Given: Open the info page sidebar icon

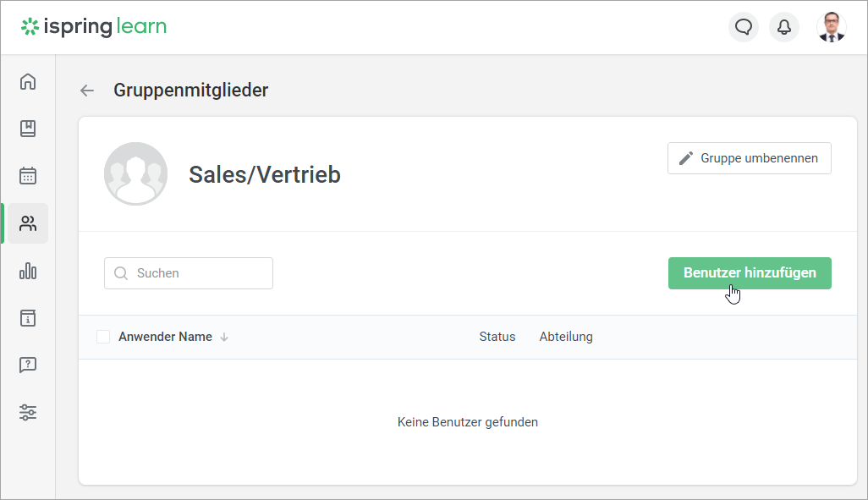Looking at the screenshot, I should (x=28, y=318).
